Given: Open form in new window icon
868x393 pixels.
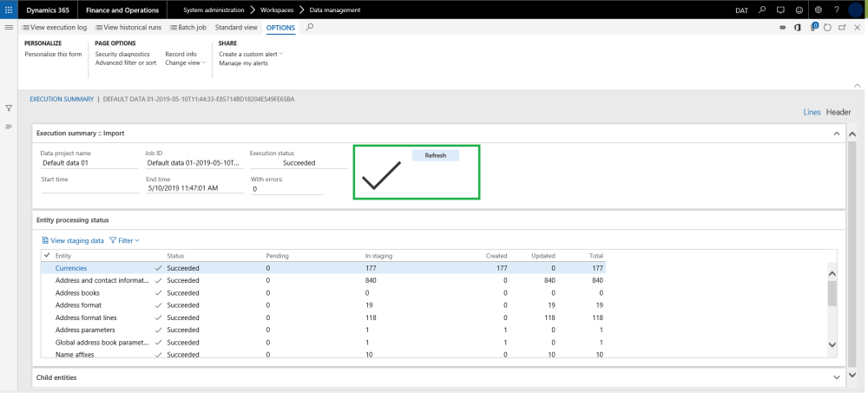Looking at the screenshot, I should (x=842, y=28).
